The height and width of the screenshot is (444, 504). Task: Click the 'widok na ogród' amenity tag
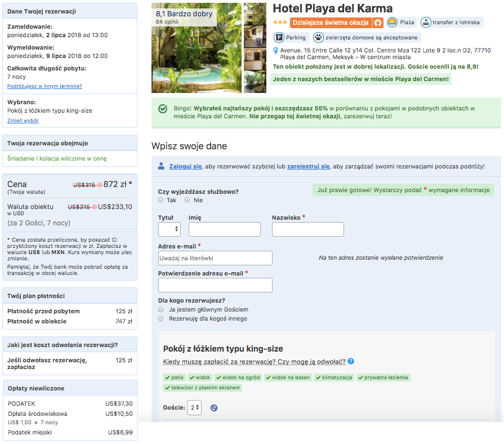tap(238, 378)
